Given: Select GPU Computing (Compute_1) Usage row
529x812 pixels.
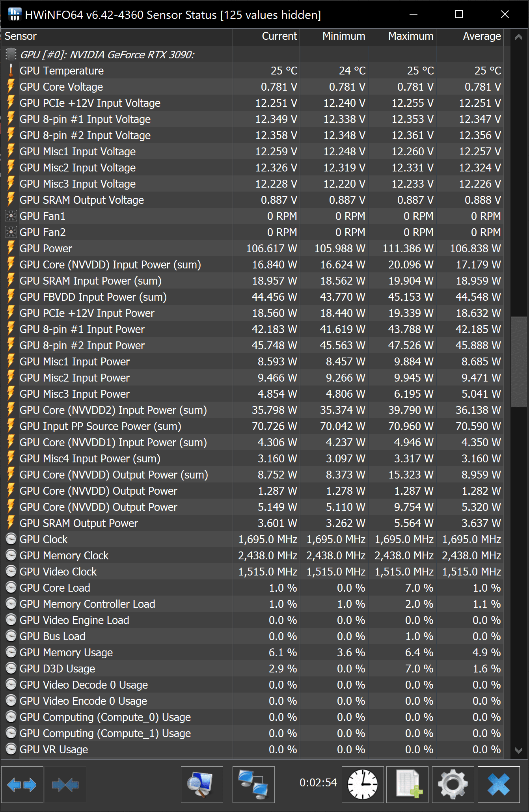Looking at the screenshot, I should [252, 733].
